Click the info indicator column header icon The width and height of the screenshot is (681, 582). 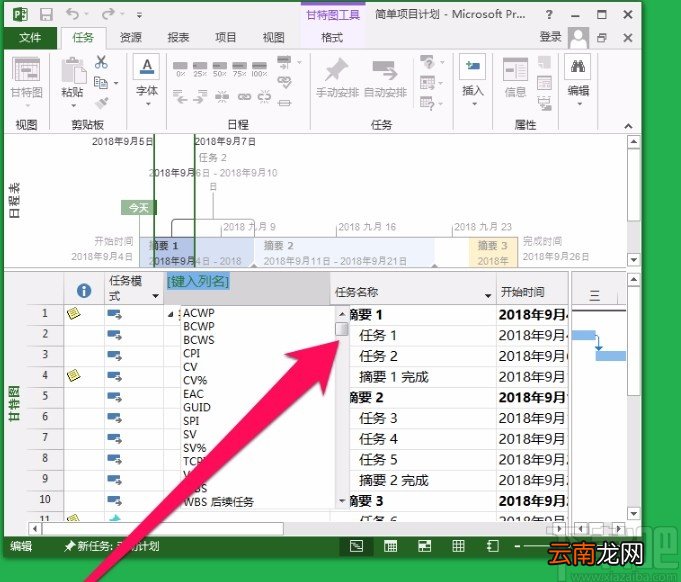[x=84, y=290]
